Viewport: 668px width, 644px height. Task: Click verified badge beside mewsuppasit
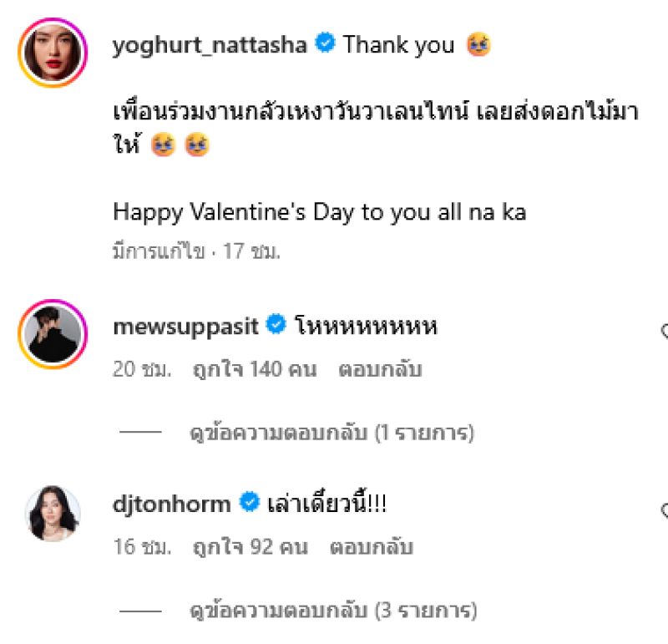point(276,325)
